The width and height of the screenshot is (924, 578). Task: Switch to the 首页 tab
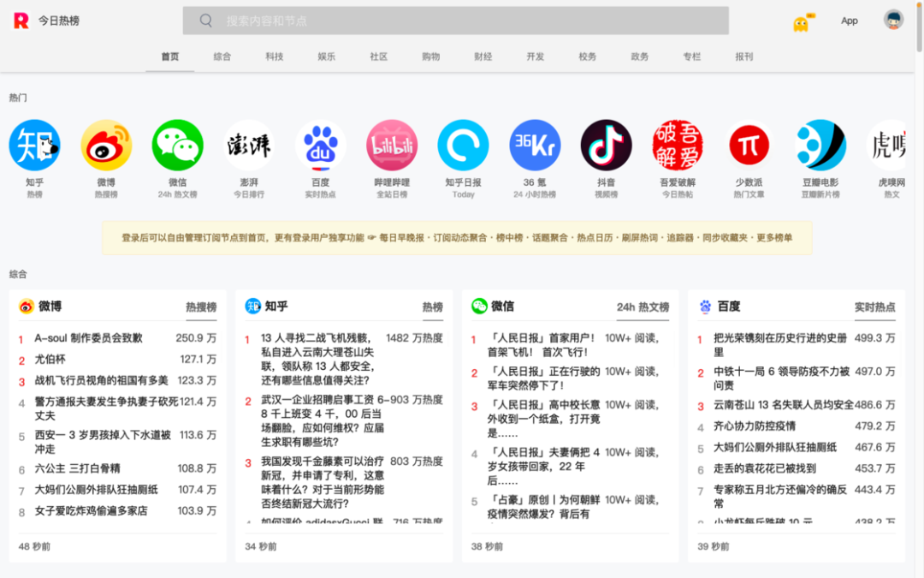(x=169, y=57)
